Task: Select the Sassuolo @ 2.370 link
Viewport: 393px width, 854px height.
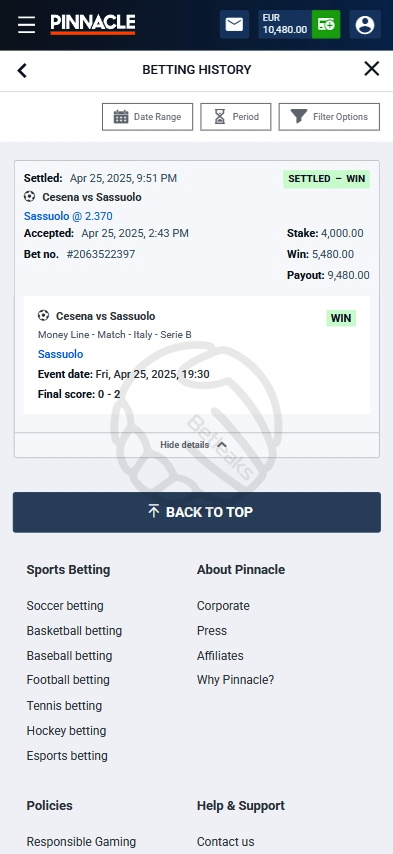Action: (x=68, y=216)
